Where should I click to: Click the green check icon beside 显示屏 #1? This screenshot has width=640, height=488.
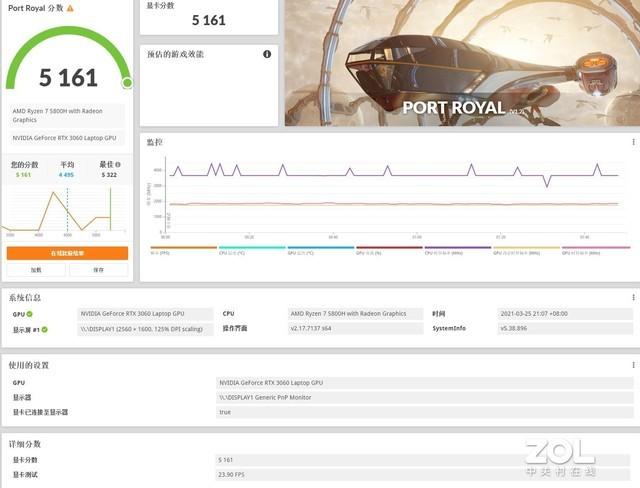point(44,329)
